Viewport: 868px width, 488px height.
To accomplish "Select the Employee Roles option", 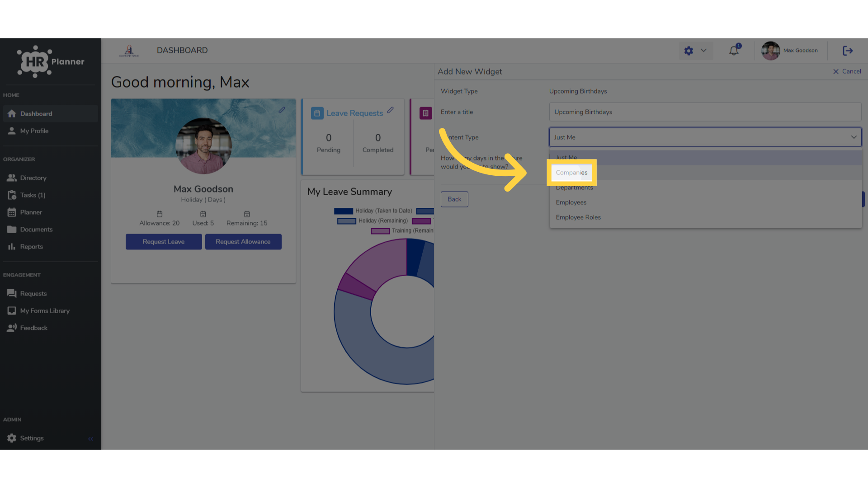I will tap(705, 217).
